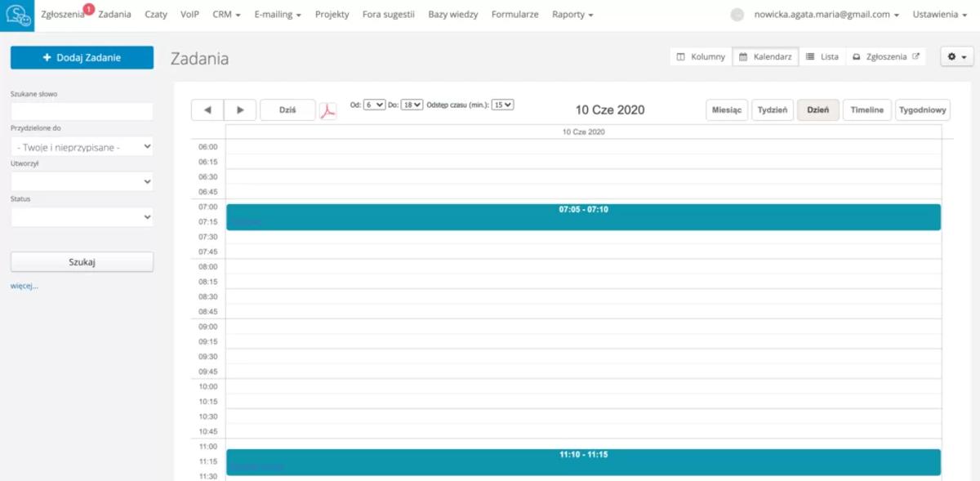The image size is (980, 481).
Task: Switch to Lista view
Action: pos(822,56)
